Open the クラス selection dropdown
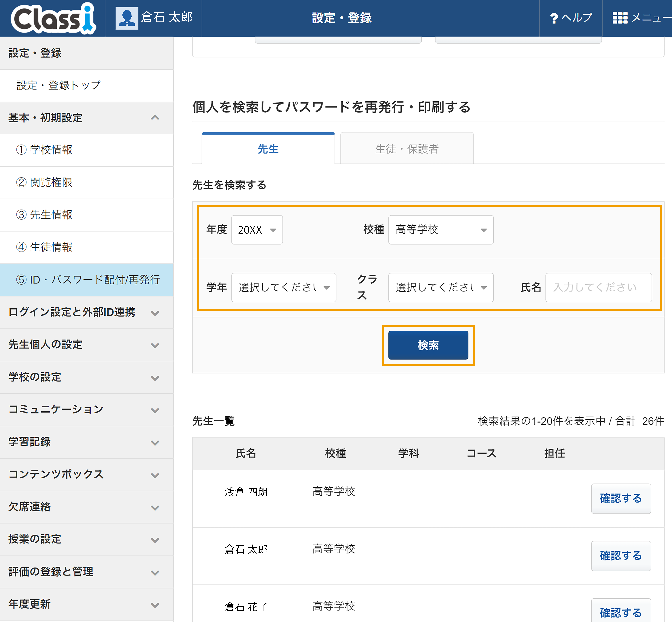Viewport: 672px width, 622px height. (x=441, y=287)
